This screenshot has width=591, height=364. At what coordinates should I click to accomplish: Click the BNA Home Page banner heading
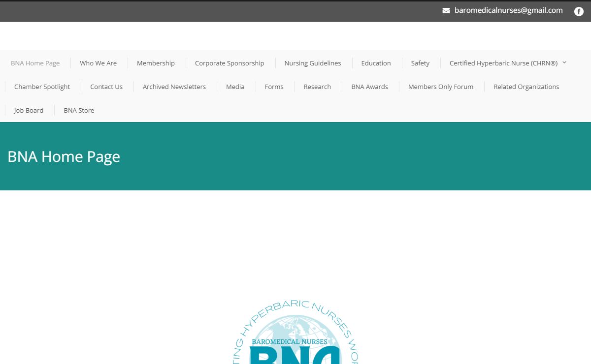point(64,156)
